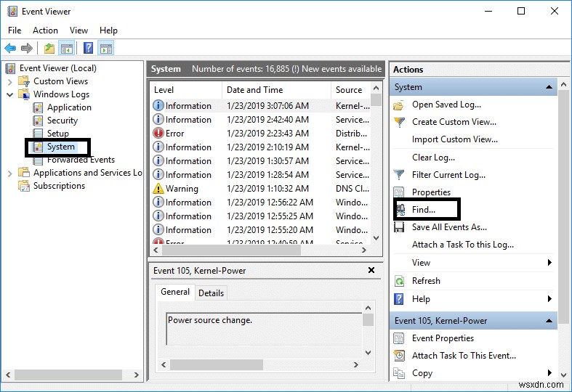Click Import Custom View... action
This screenshot has height=392, width=572.
[454, 139]
